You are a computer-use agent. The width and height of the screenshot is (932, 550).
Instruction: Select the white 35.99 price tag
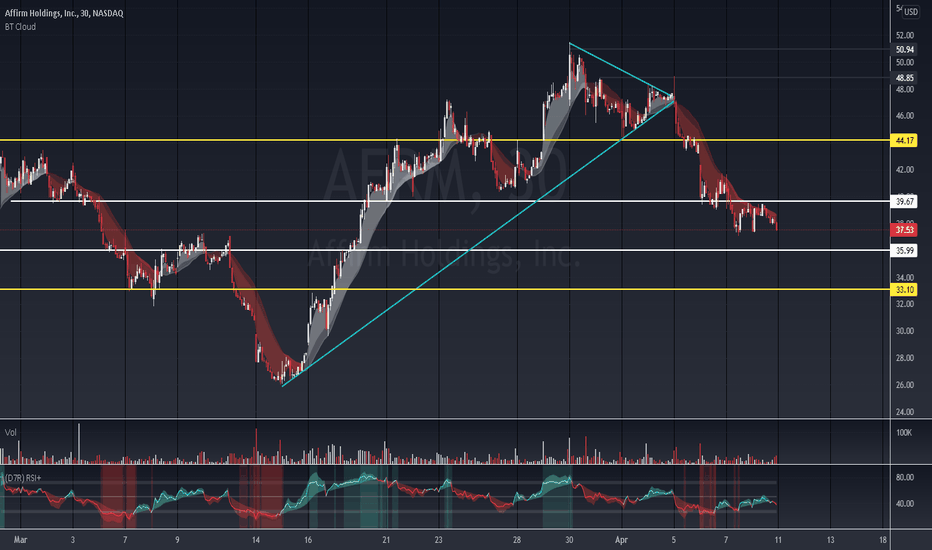point(905,251)
